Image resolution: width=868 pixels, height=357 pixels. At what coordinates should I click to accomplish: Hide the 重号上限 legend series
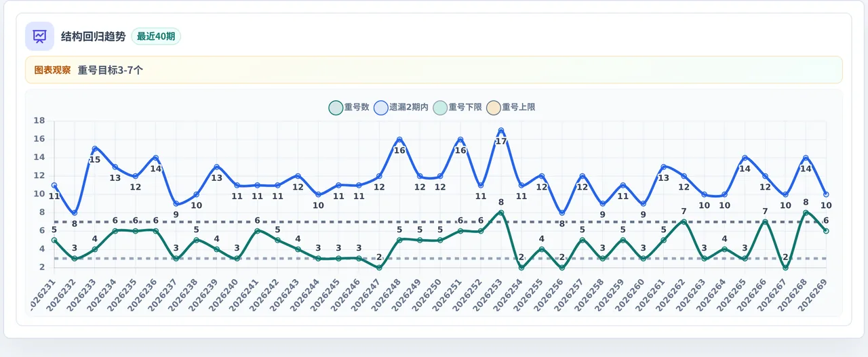[x=511, y=107]
